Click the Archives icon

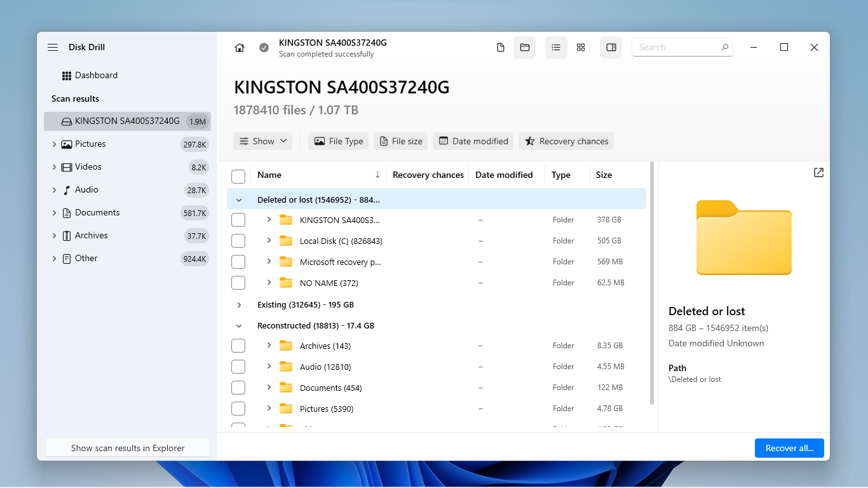click(67, 236)
